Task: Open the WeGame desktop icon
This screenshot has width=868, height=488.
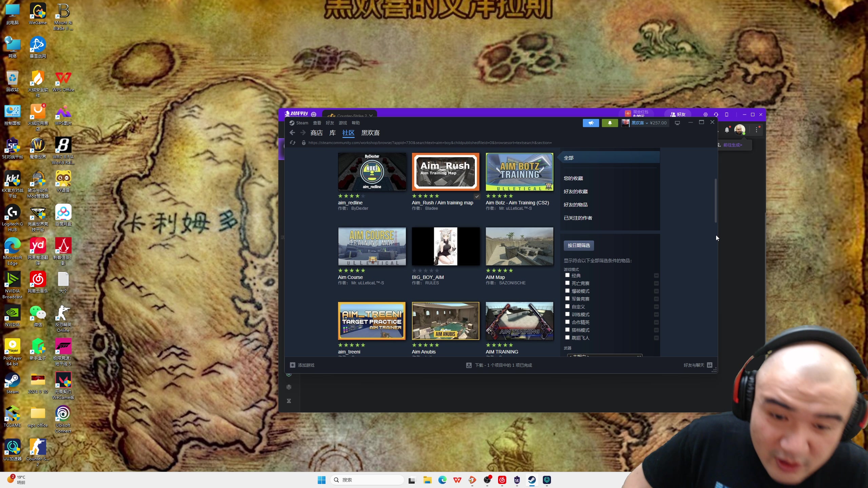Action: [38, 14]
